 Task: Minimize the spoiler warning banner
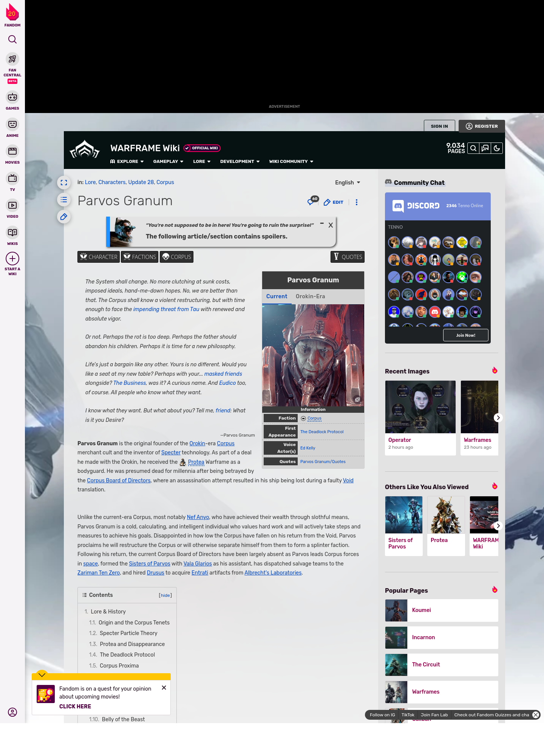pos(322,223)
